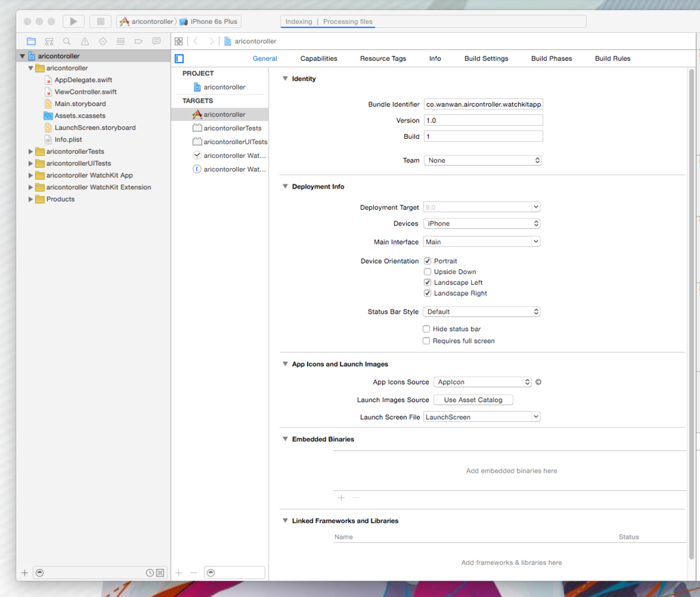Open the Symbol navigator

click(49, 42)
